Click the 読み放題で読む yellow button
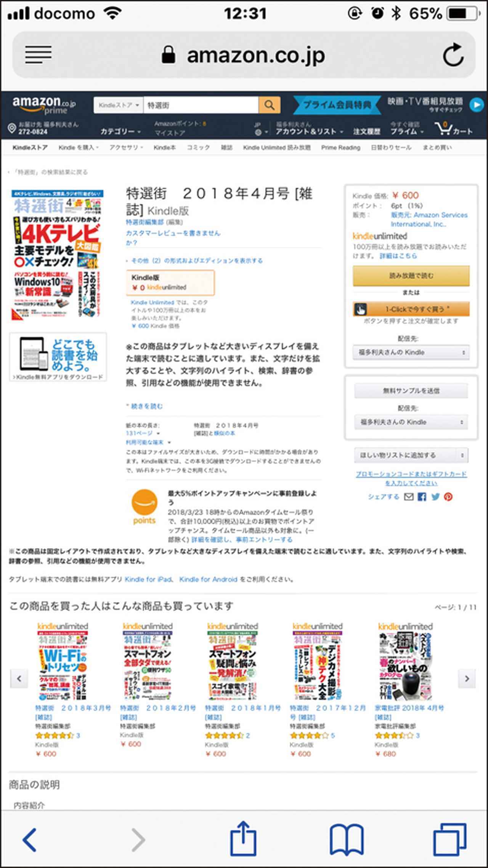 (411, 275)
